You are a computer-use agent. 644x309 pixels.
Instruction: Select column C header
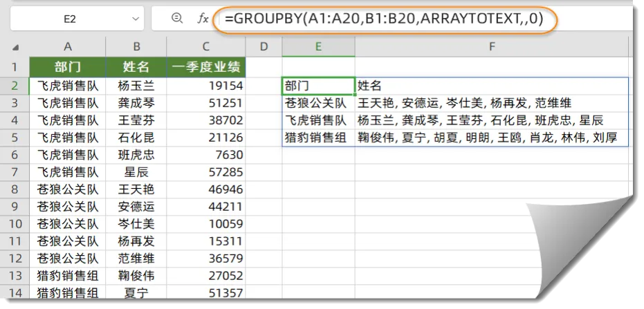[x=206, y=47]
